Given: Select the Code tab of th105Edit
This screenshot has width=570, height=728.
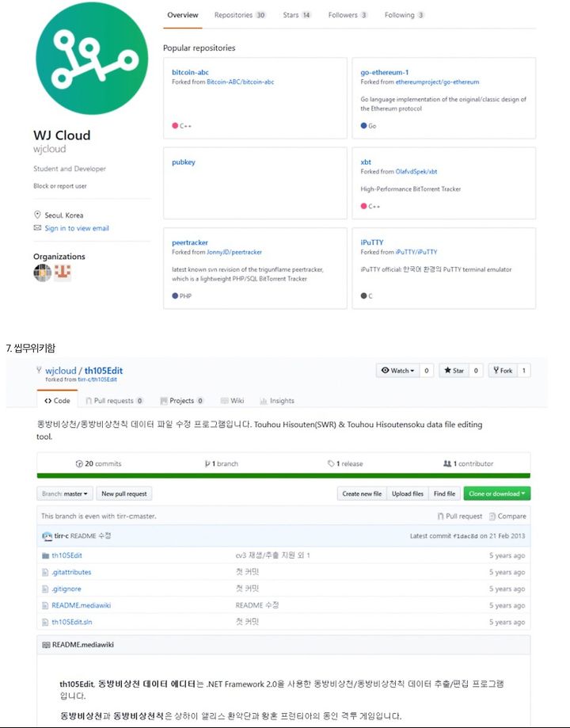Looking at the screenshot, I should click(x=57, y=401).
